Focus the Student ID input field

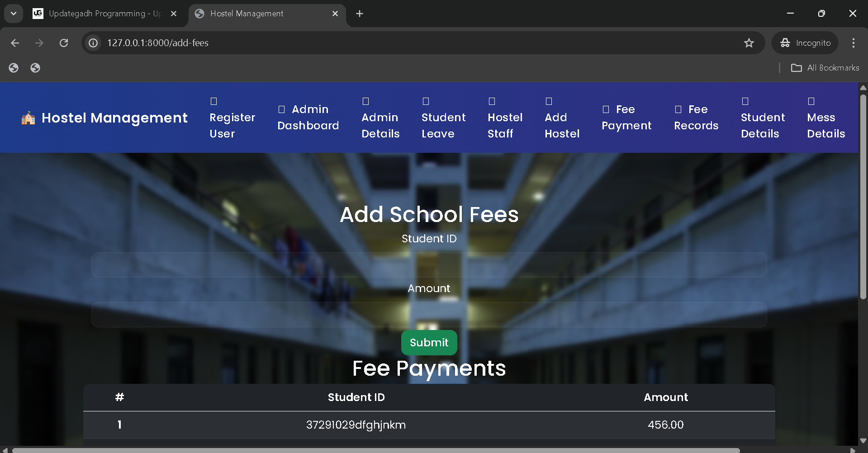429,265
